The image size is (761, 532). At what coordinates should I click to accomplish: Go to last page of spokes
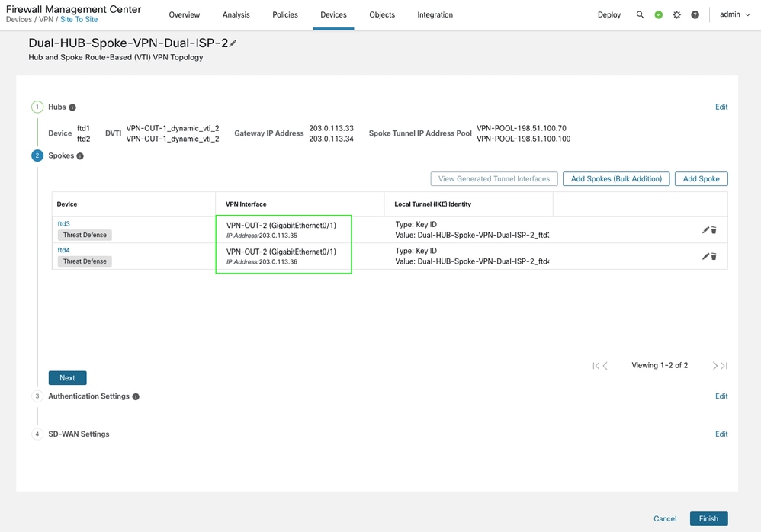(x=724, y=366)
